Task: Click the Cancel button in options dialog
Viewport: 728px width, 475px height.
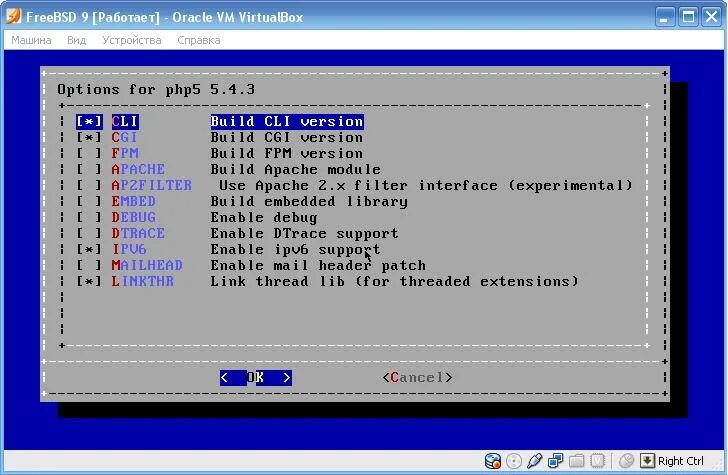Action: click(417, 377)
